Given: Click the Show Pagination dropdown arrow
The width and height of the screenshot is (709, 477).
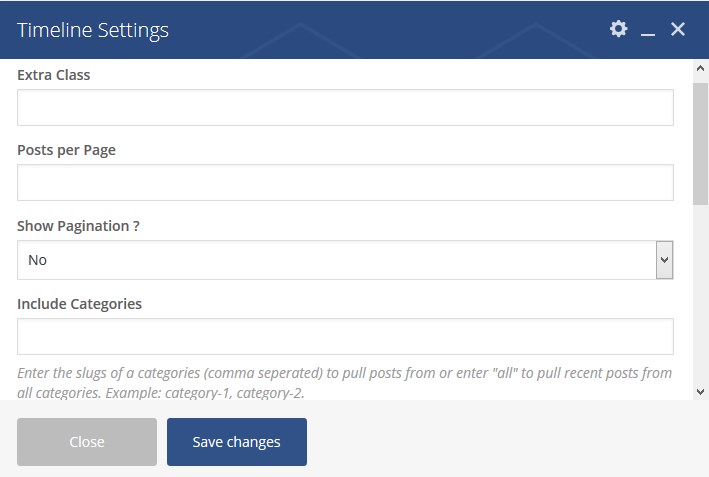Looking at the screenshot, I should (664, 260).
